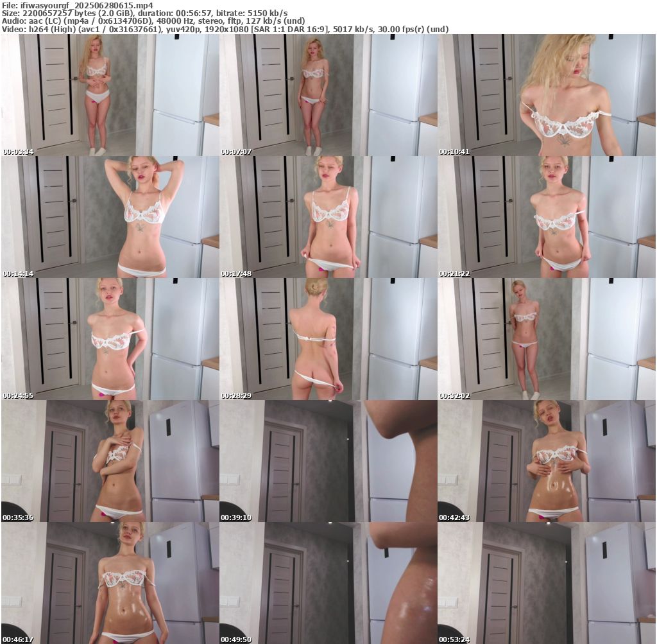Viewport: 657px width, 644px height.
Task: Open the thumbnail timestamped 00:03:34
Action: 110,95
